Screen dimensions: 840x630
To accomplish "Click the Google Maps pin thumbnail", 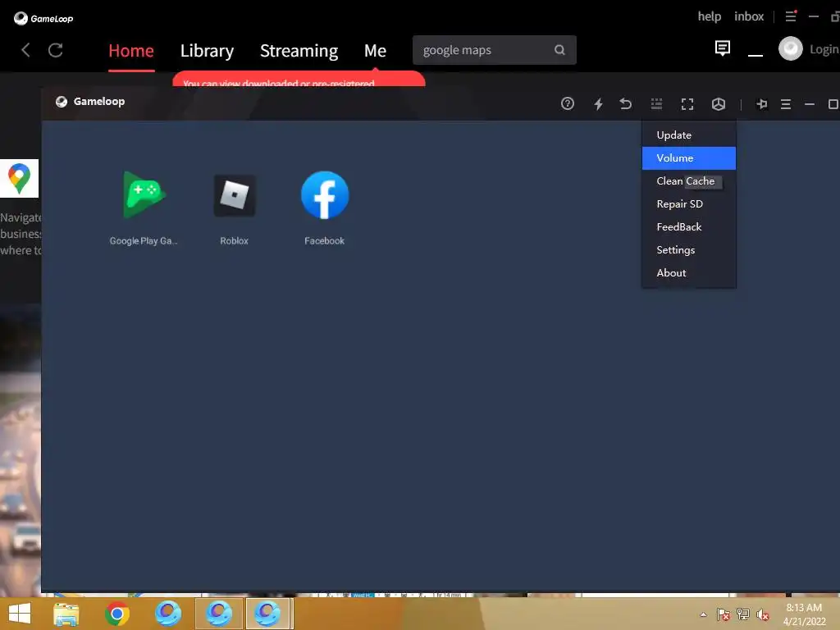I will [20, 178].
